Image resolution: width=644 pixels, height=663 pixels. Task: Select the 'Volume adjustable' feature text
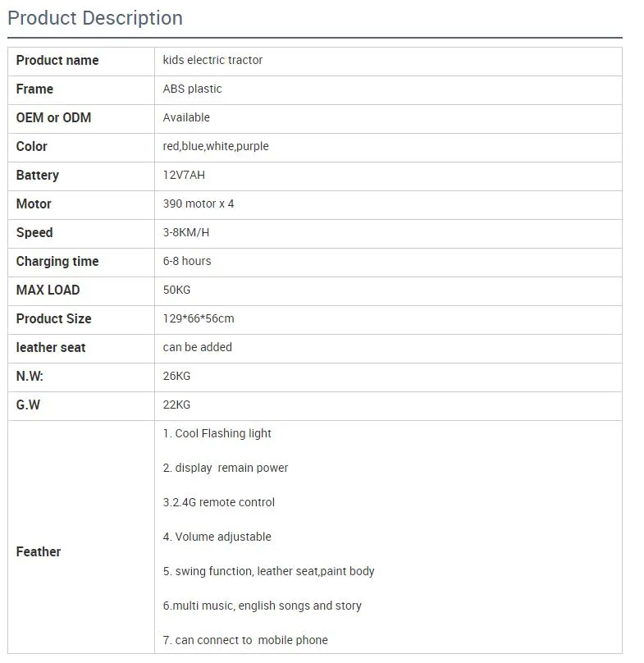tap(217, 537)
